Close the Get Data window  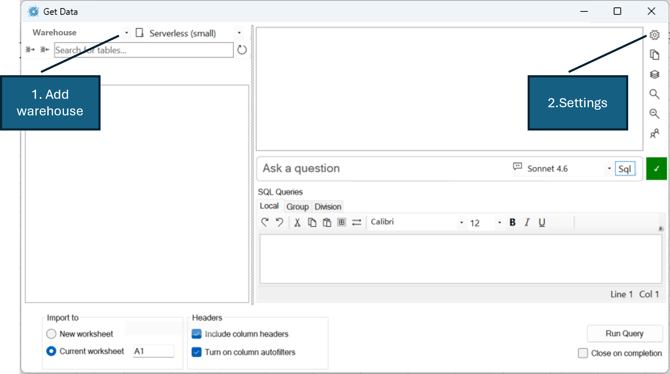651,11
